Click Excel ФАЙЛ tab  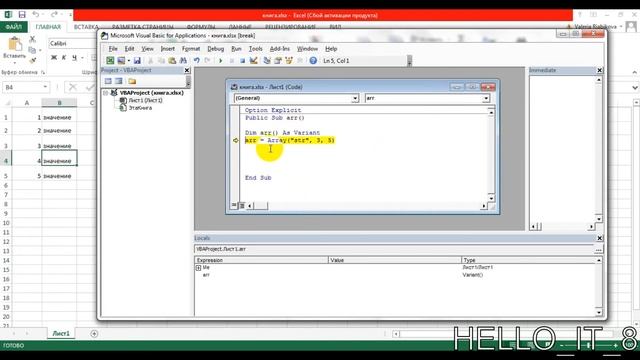13,27
